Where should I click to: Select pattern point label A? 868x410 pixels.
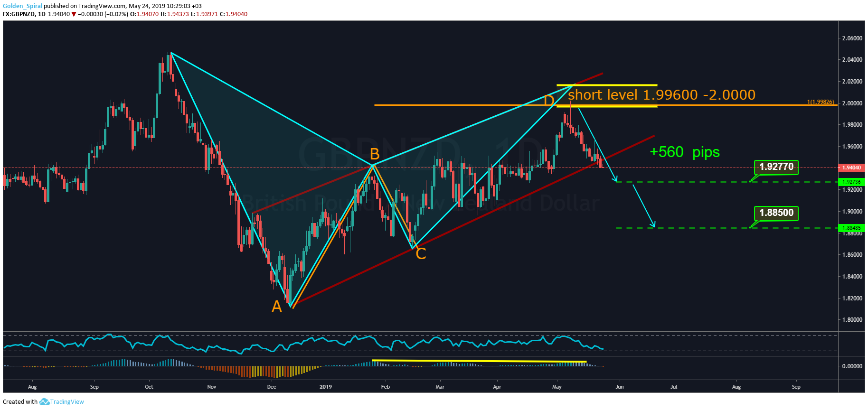(x=277, y=307)
